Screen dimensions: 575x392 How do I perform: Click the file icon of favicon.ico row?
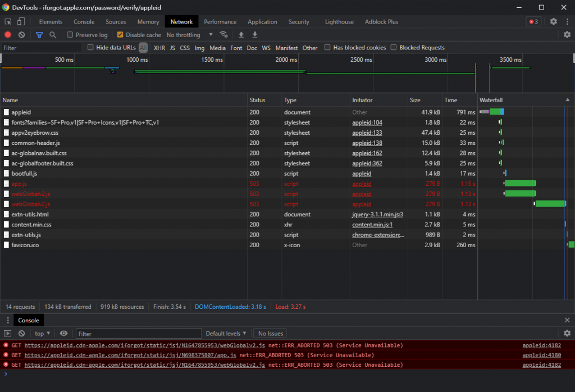click(x=6, y=245)
